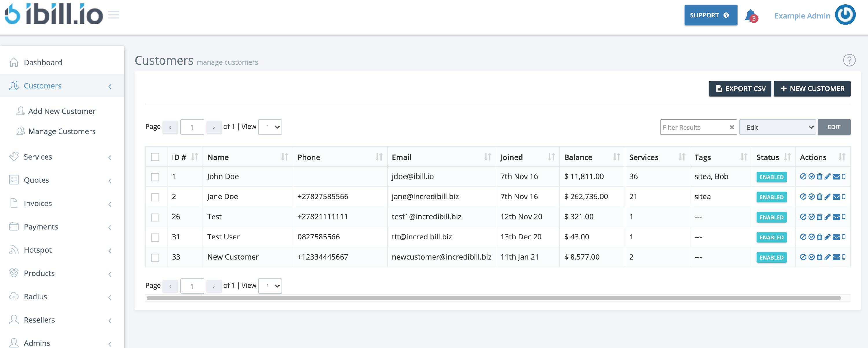The image size is (868, 348).
Task: Open the notifications bell
Action: (x=751, y=16)
